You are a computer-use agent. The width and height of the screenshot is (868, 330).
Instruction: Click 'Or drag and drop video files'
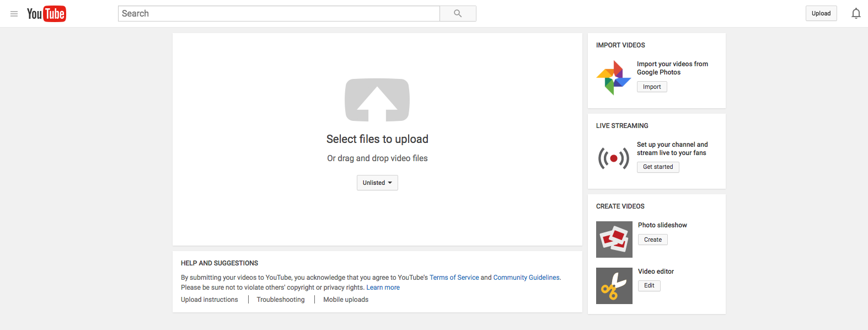click(x=377, y=158)
